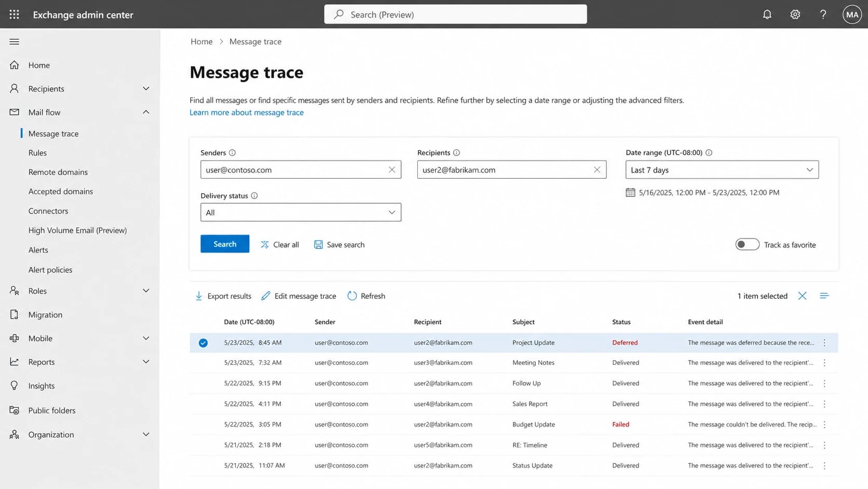
Task: Click the Home breadcrumb link
Action: point(201,42)
